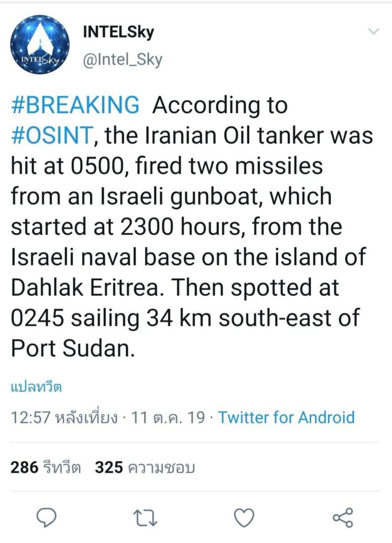Open the #BREAKING hashtag
The width and height of the screenshot is (392, 543).
point(75,105)
